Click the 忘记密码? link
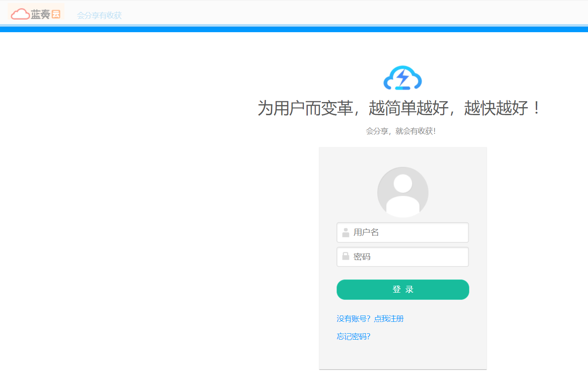 tap(353, 336)
